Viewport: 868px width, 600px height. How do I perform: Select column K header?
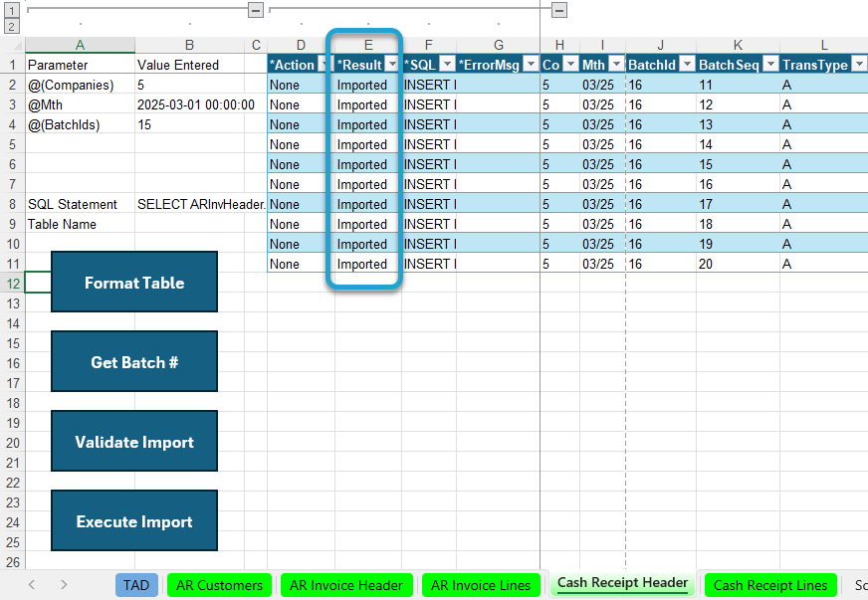(x=738, y=46)
